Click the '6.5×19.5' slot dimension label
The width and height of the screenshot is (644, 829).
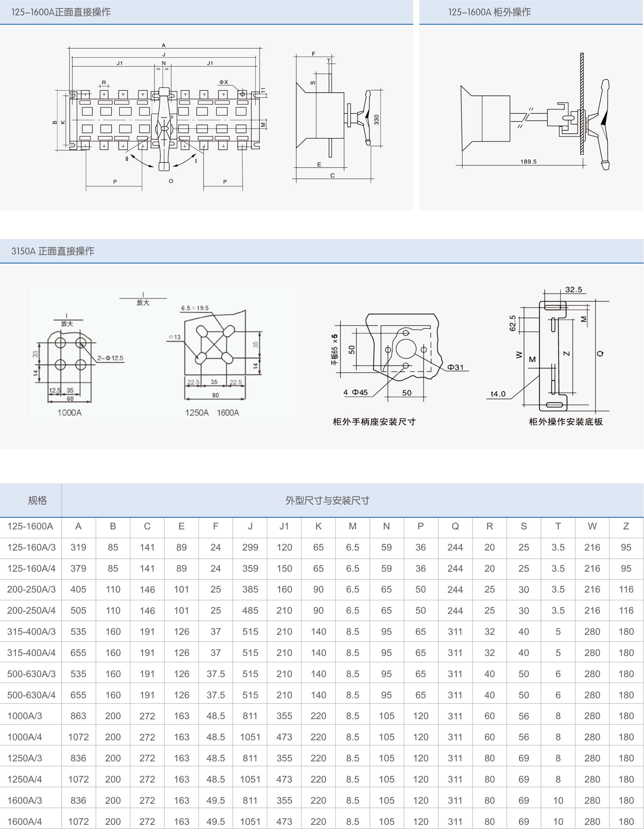click(195, 308)
